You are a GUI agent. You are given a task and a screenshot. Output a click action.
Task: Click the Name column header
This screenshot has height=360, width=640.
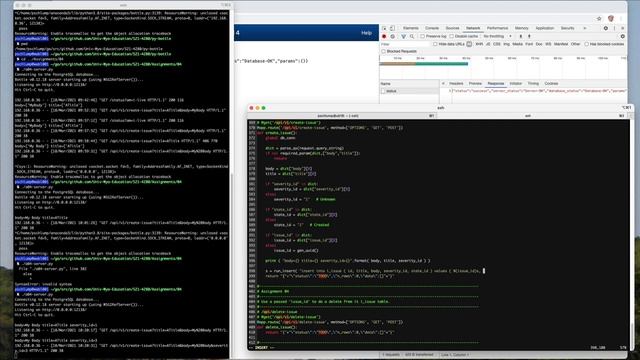pos(409,83)
